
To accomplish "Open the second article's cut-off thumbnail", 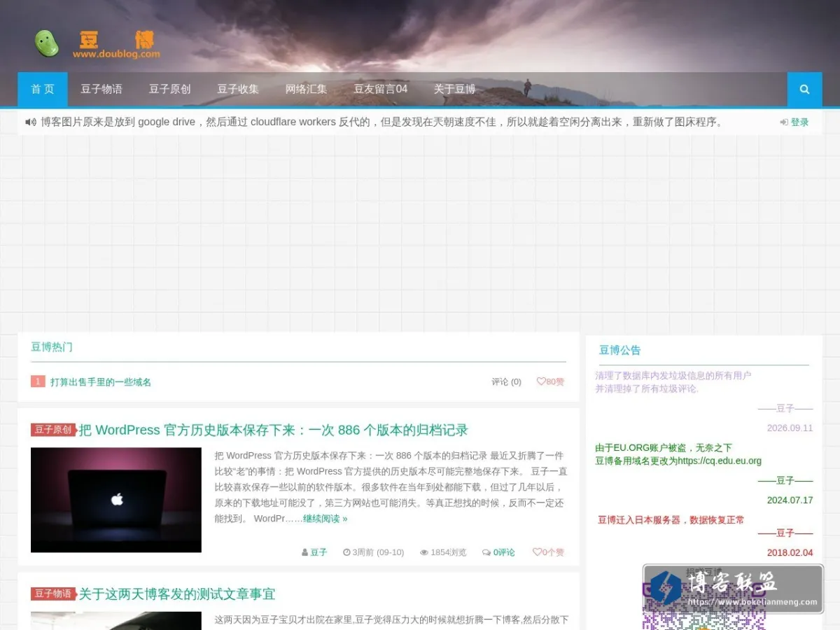I will click(x=116, y=621).
